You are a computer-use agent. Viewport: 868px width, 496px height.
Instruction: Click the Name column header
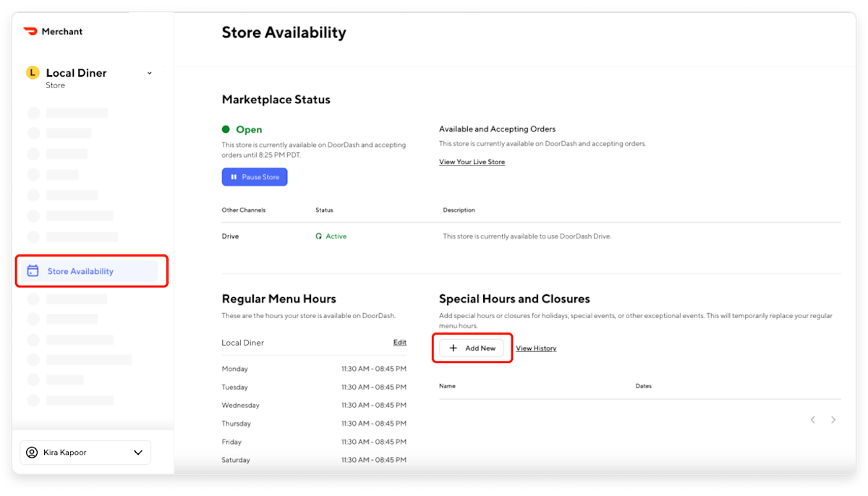click(447, 386)
